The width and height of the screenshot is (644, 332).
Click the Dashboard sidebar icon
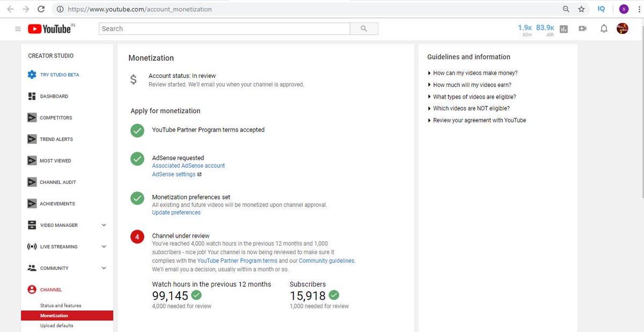(32, 96)
